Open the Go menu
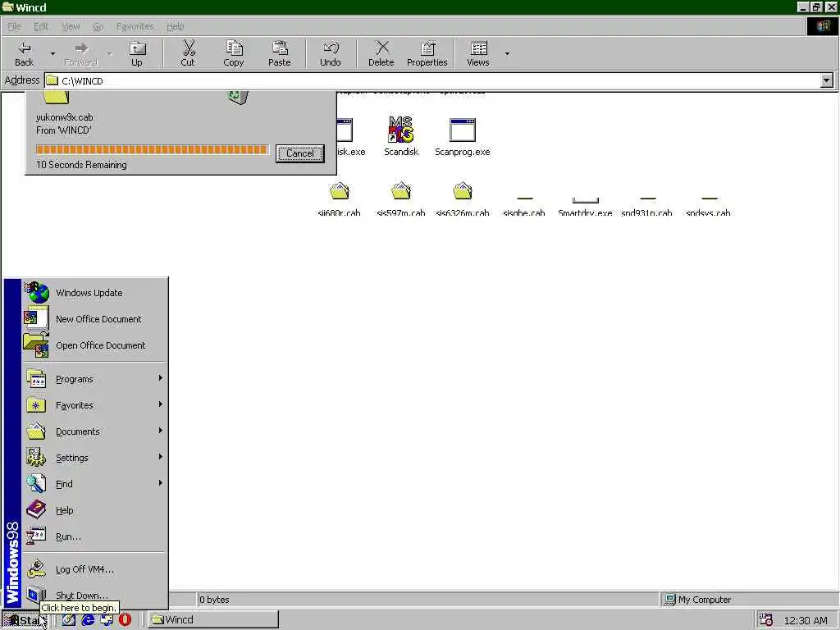 tap(98, 26)
